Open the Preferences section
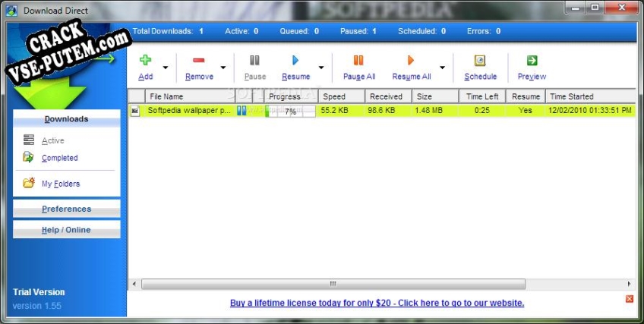The width and height of the screenshot is (644, 324). [66, 209]
